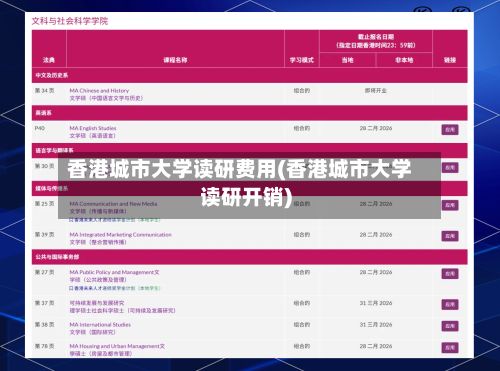500x371 pixels.
Task: Click the 即将开业 status for Chinese and History
Action: click(x=376, y=91)
